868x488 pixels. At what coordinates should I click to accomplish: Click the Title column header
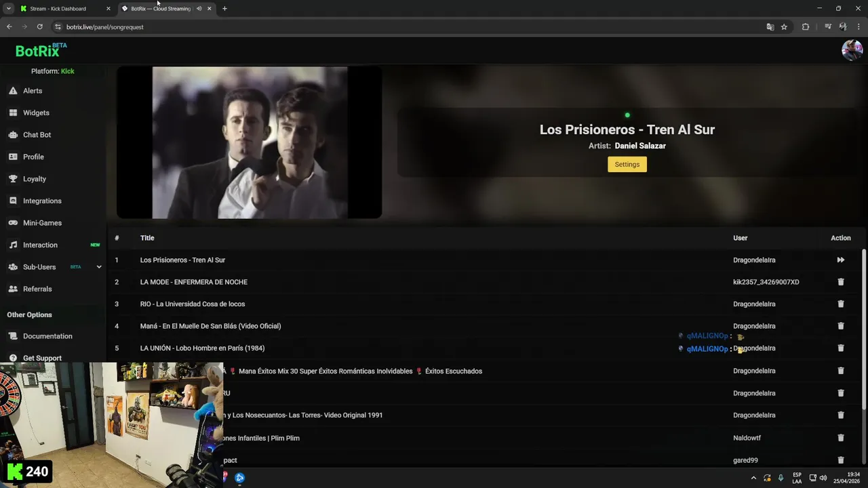pos(147,238)
